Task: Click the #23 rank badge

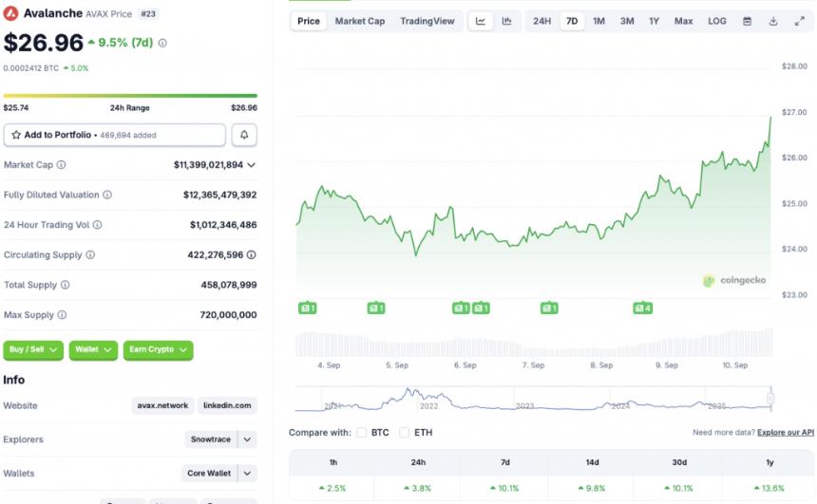Action: click(148, 14)
